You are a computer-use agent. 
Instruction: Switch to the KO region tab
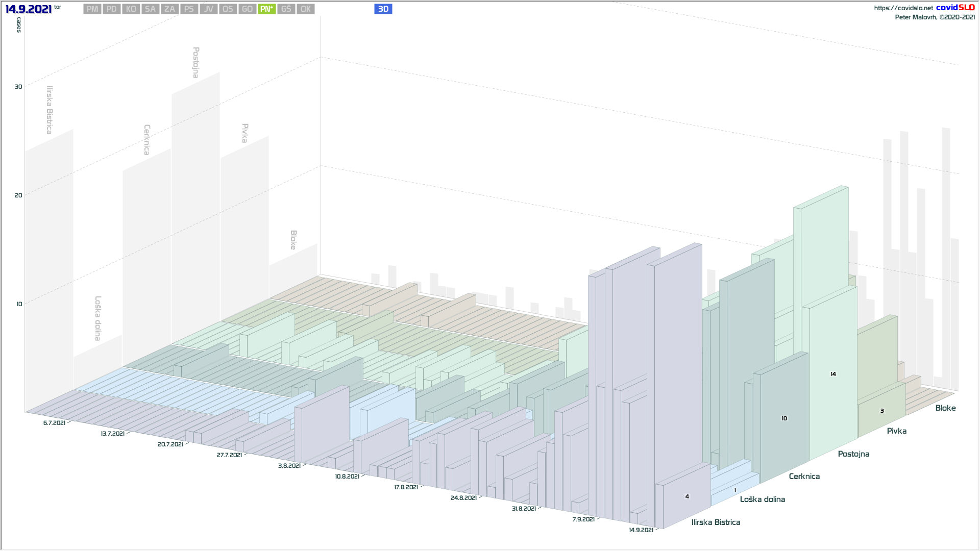131,9
